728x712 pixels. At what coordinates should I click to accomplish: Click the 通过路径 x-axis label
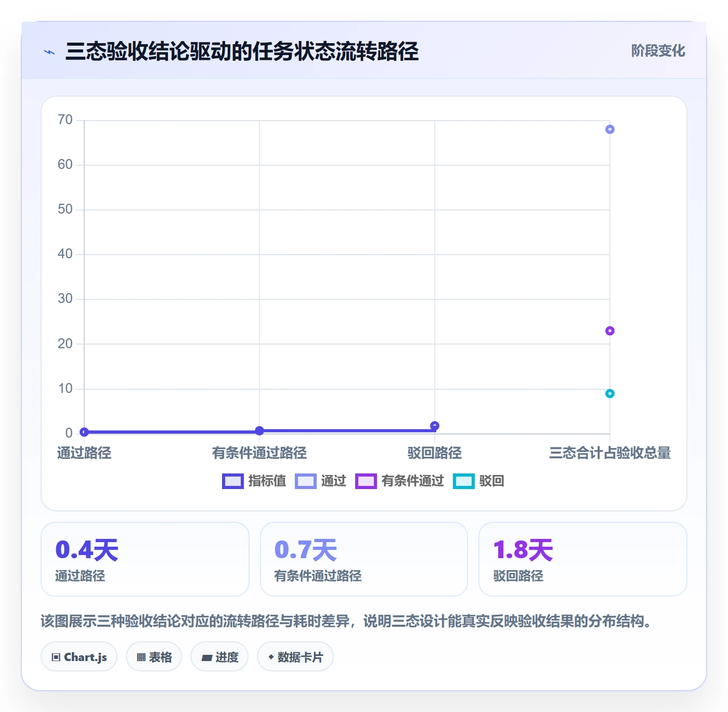pyautogui.click(x=84, y=453)
